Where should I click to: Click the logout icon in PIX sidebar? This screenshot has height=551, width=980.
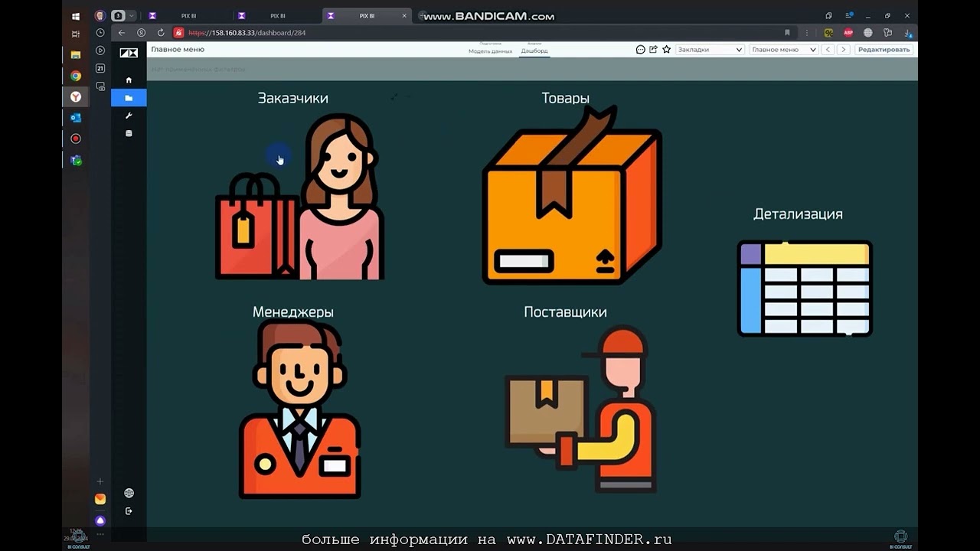pos(129,510)
